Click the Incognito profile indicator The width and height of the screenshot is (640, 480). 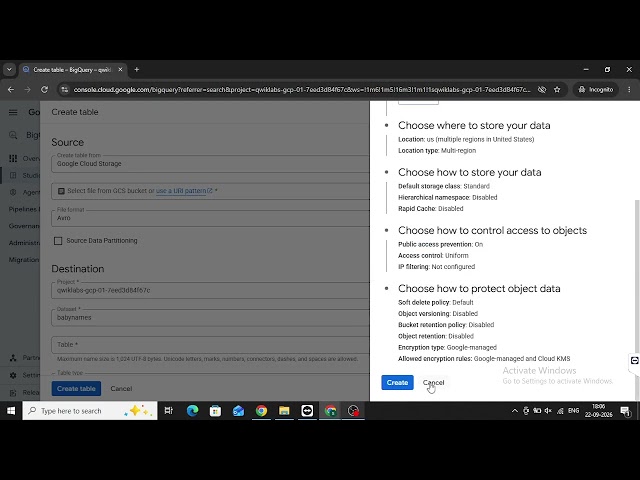[596, 89]
